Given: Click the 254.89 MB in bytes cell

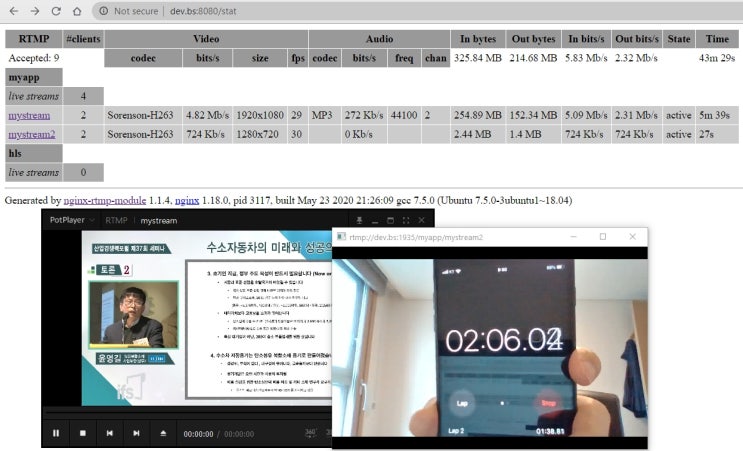Looking at the screenshot, I should click(x=478, y=115).
